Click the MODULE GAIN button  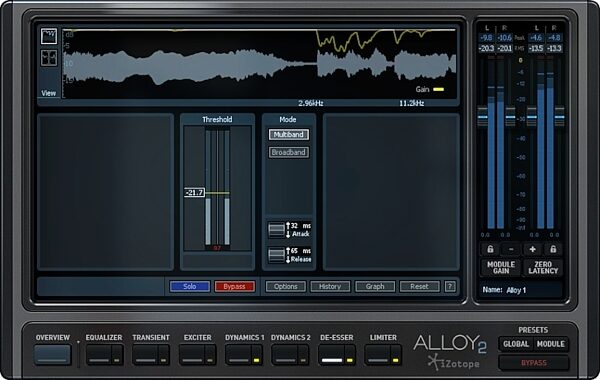(501, 267)
